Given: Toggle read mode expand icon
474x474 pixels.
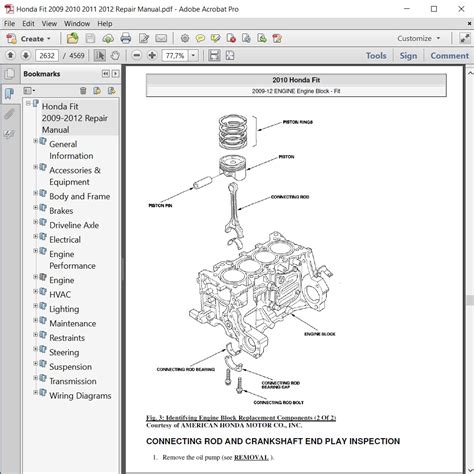Looking at the screenshot, I should (x=465, y=39).
